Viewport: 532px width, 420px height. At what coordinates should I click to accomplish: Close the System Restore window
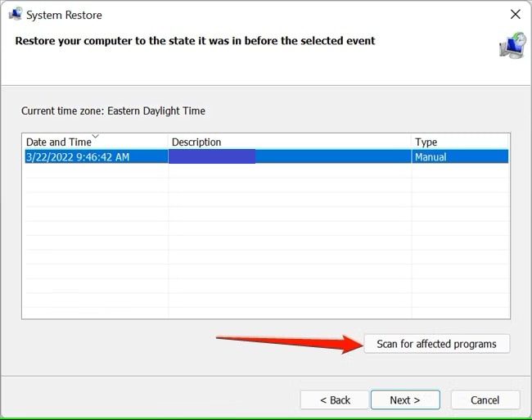click(516, 14)
